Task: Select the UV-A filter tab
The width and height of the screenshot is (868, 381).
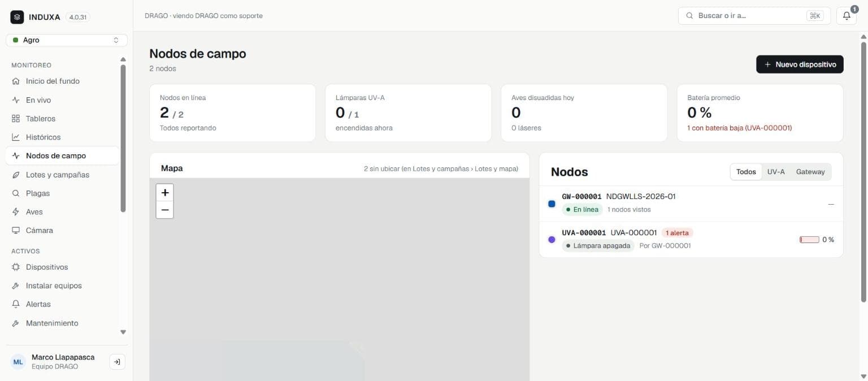Action: (776, 172)
